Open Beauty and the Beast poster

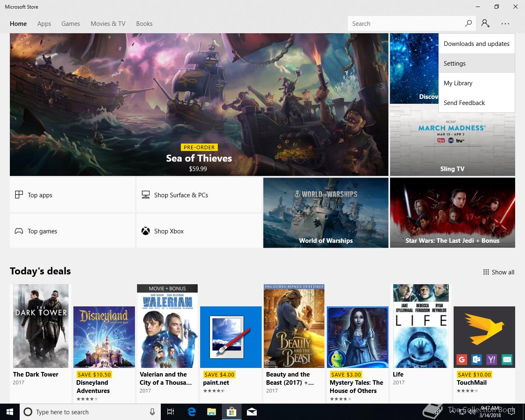point(294,326)
